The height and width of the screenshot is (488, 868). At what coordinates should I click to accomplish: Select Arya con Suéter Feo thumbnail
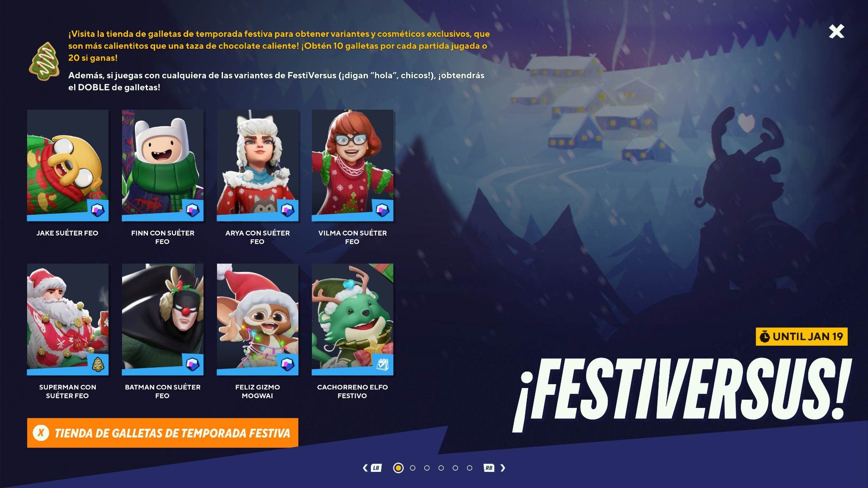(258, 166)
